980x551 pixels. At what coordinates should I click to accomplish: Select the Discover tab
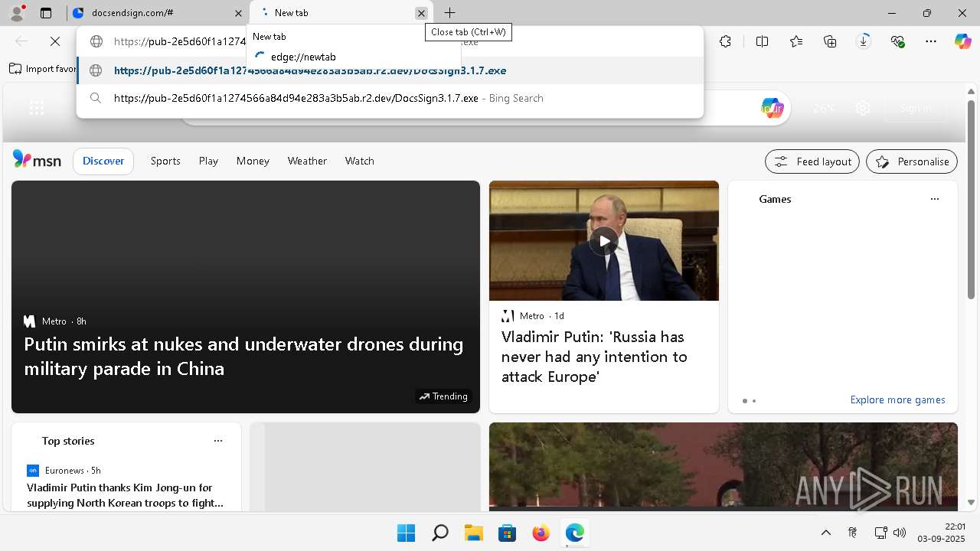103,161
